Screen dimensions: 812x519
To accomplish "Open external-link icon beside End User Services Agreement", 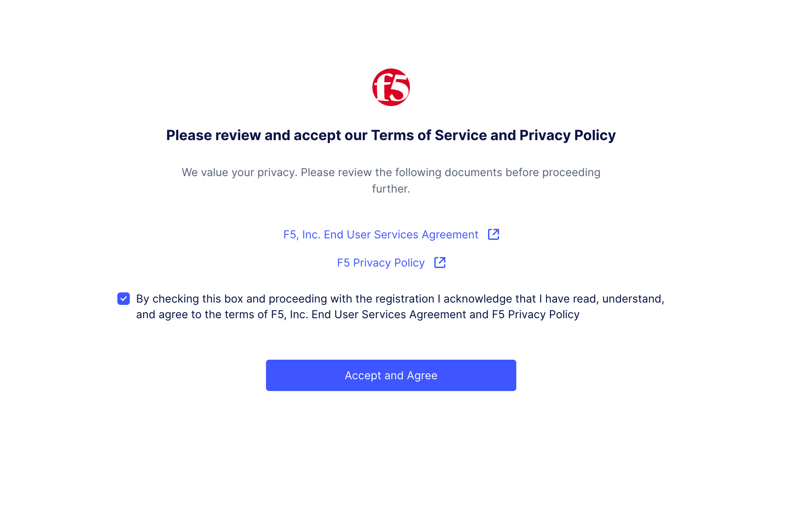I will 494,234.
